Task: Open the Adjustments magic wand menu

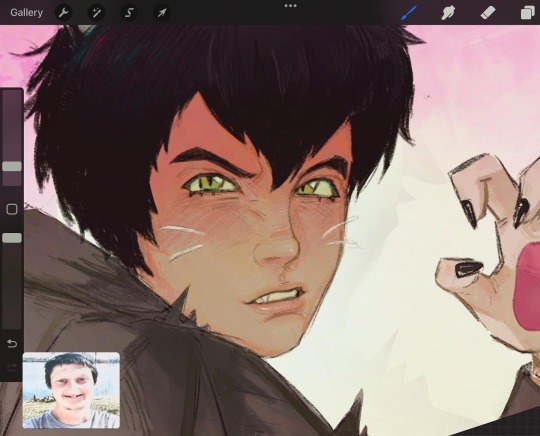Action: [96, 13]
